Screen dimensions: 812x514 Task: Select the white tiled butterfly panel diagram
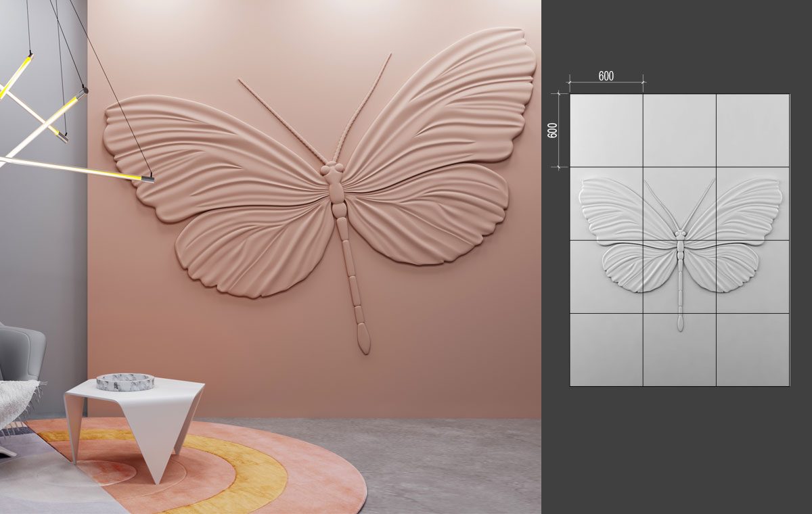tap(679, 240)
